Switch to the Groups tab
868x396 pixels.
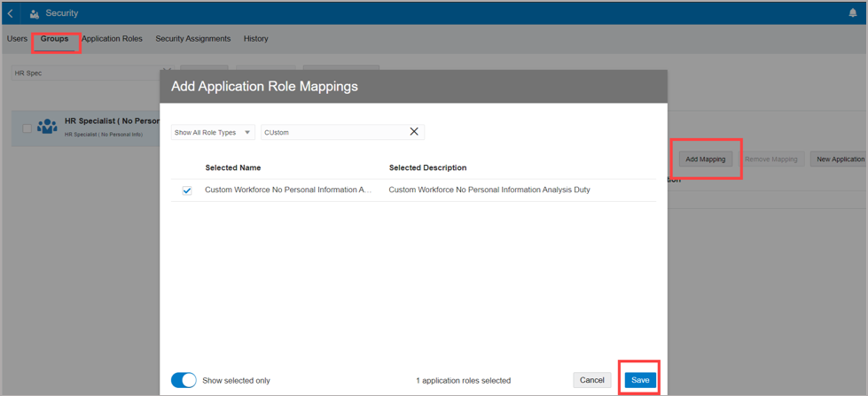54,39
